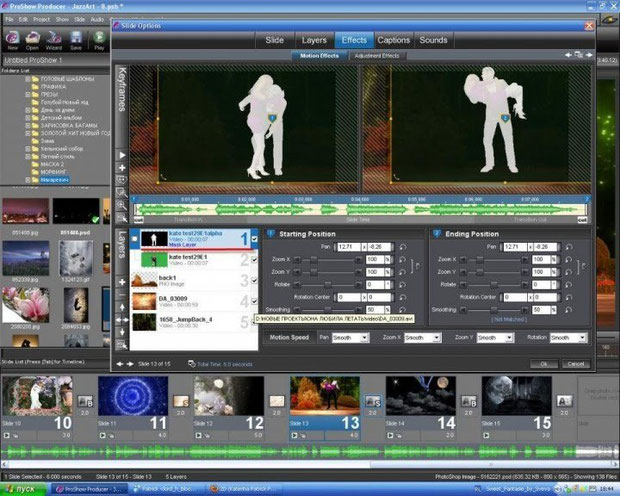Click the Ok button
The width and height of the screenshot is (620, 496).
[544, 364]
